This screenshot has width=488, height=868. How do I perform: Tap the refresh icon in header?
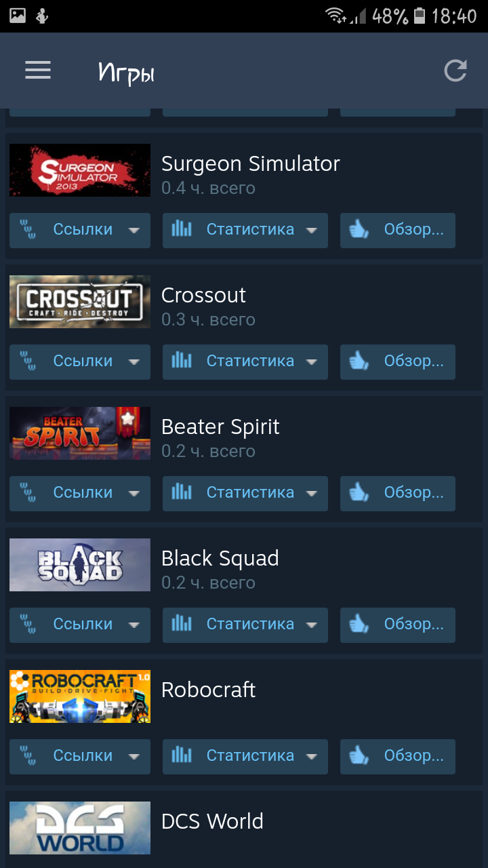[x=455, y=71]
